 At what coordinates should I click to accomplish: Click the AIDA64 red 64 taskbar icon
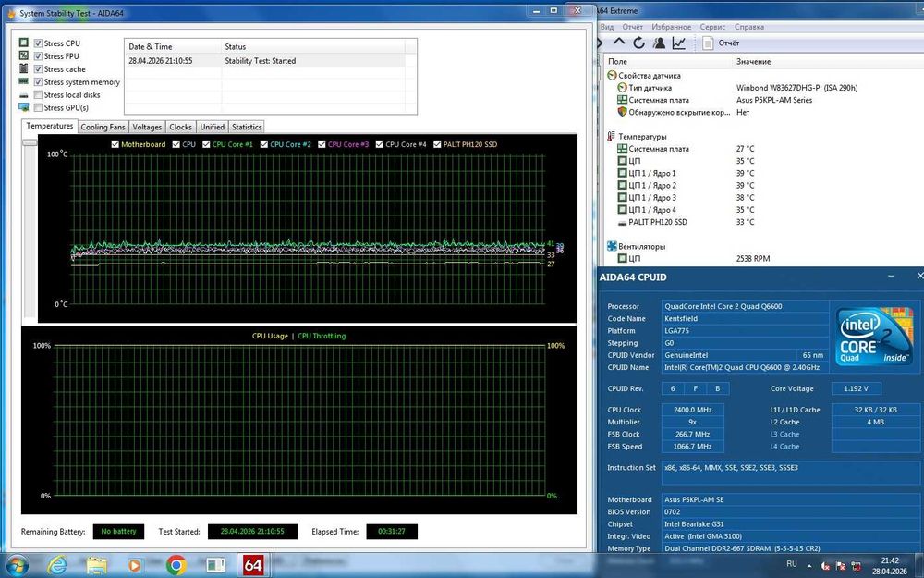(x=253, y=565)
